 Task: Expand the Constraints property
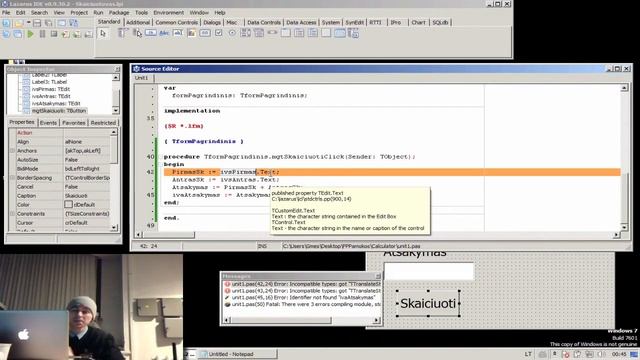[12, 214]
